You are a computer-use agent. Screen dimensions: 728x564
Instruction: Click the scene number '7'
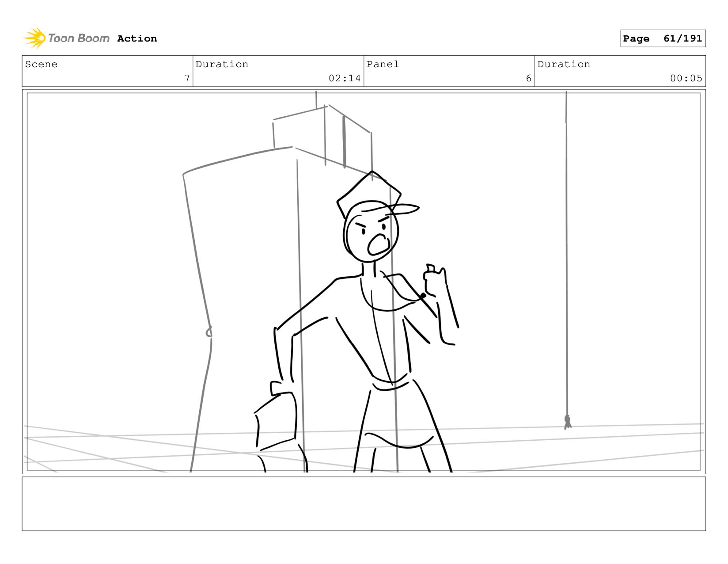187,78
